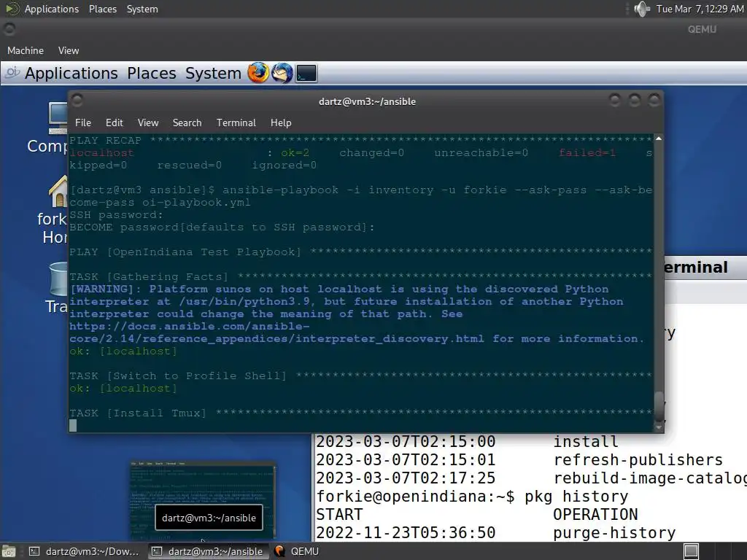Switch to dartz@vm3:~/ansible taskbar window
The width and height of the screenshot is (747, 560).
[208, 551]
